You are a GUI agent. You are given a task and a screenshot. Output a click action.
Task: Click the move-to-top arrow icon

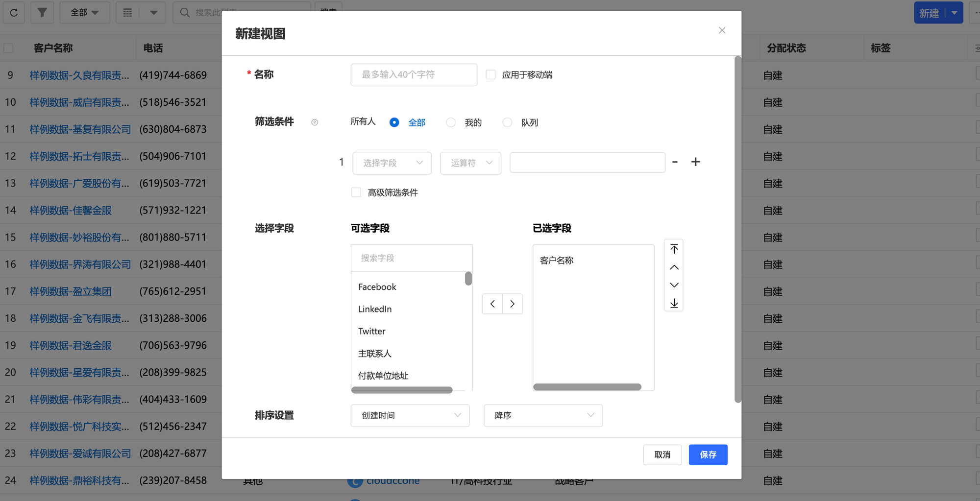click(x=674, y=249)
